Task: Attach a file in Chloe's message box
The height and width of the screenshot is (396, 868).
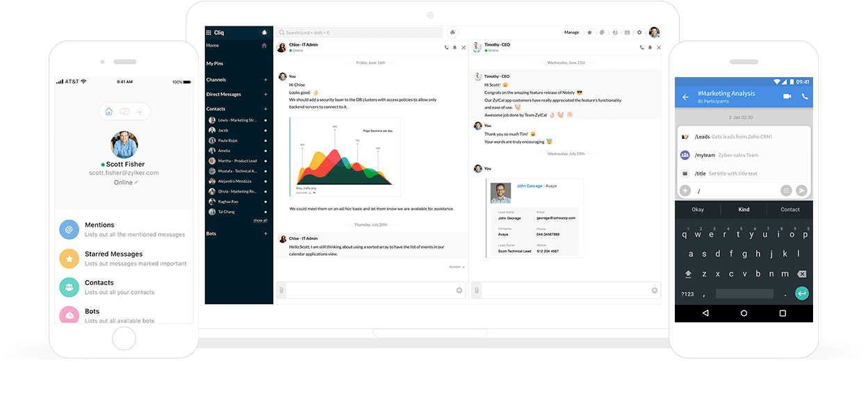Action: [x=281, y=290]
